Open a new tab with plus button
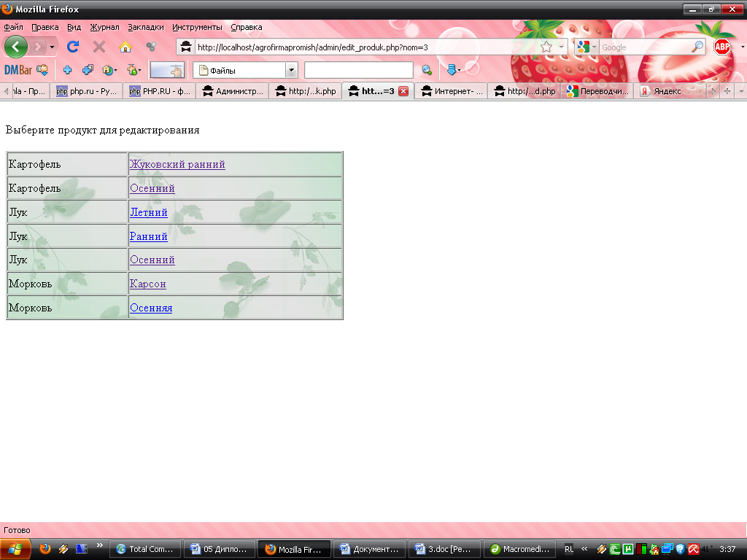Image resolution: width=747 pixels, height=560 pixels. pos(727,91)
